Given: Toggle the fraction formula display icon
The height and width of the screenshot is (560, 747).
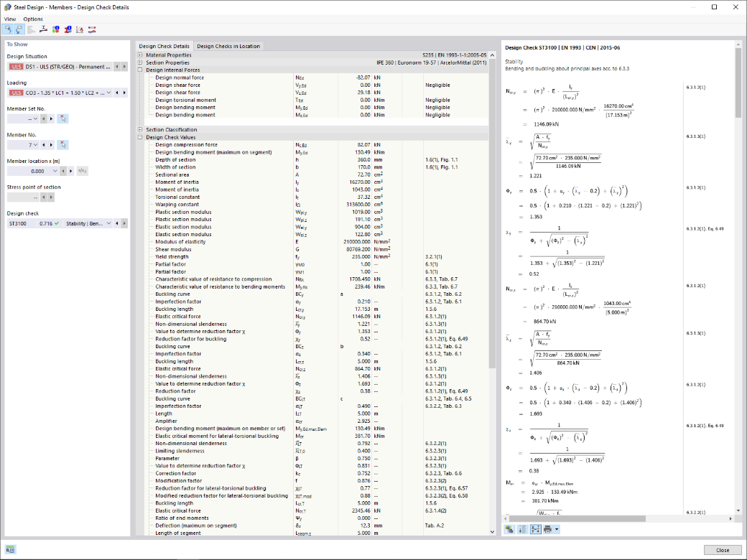Looking at the screenshot, I should tap(535, 529).
